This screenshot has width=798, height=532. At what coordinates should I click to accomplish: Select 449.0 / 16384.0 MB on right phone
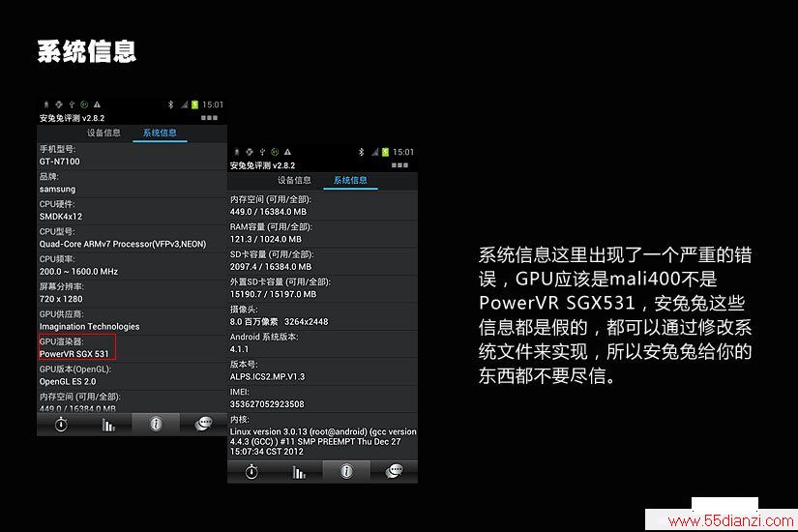coord(268,212)
